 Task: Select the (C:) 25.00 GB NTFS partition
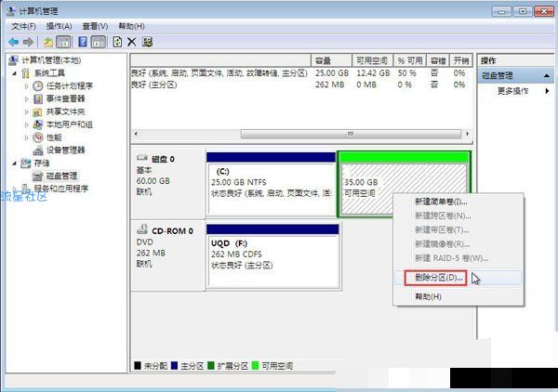(x=272, y=184)
